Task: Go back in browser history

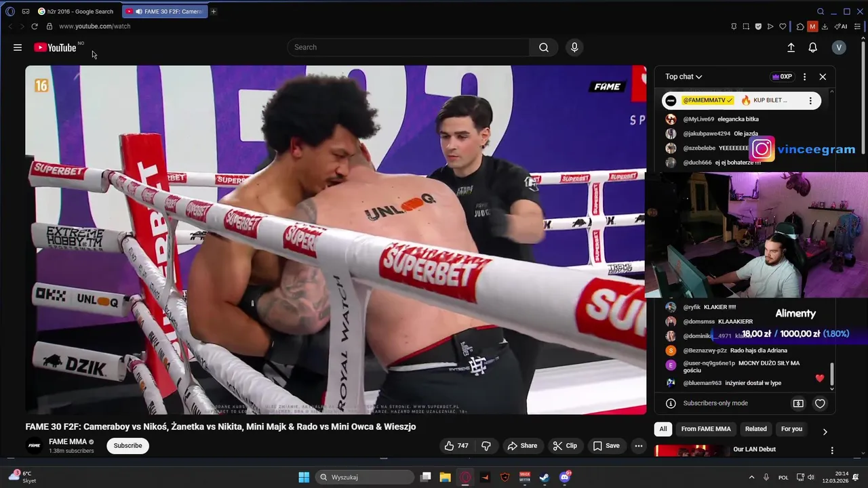Action: [x=10, y=26]
